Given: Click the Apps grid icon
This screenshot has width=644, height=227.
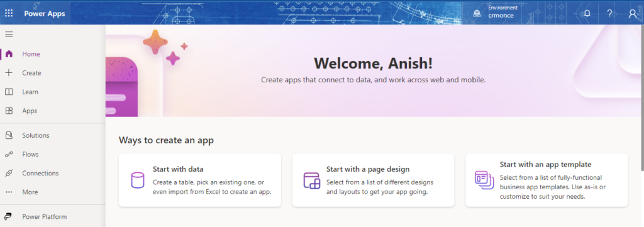Looking at the screenshot, I should [9, 111].
